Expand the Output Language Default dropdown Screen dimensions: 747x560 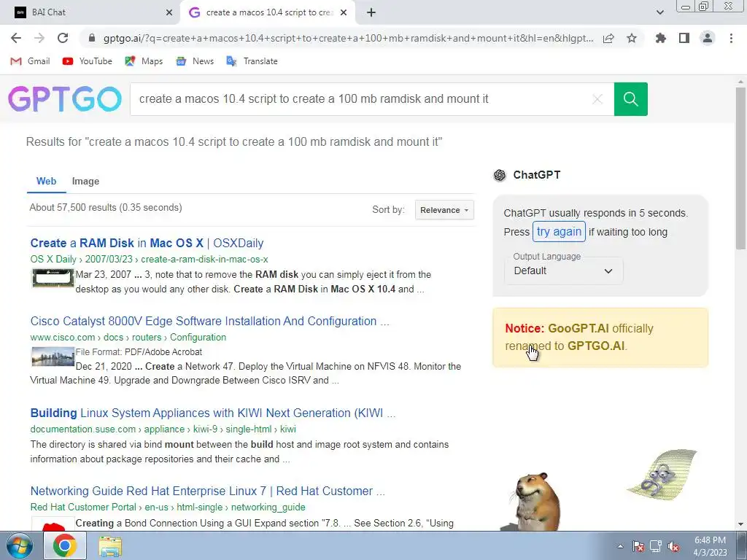564,271
